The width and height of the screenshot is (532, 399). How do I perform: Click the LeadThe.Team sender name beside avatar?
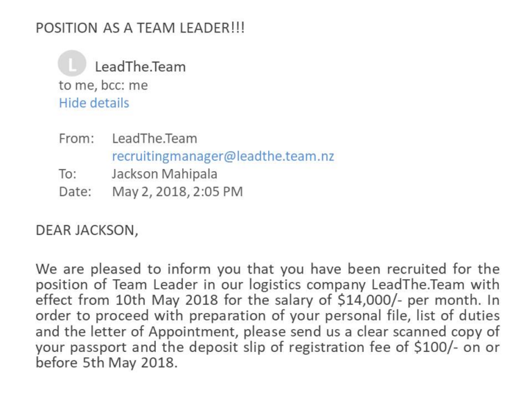point(140,66)
